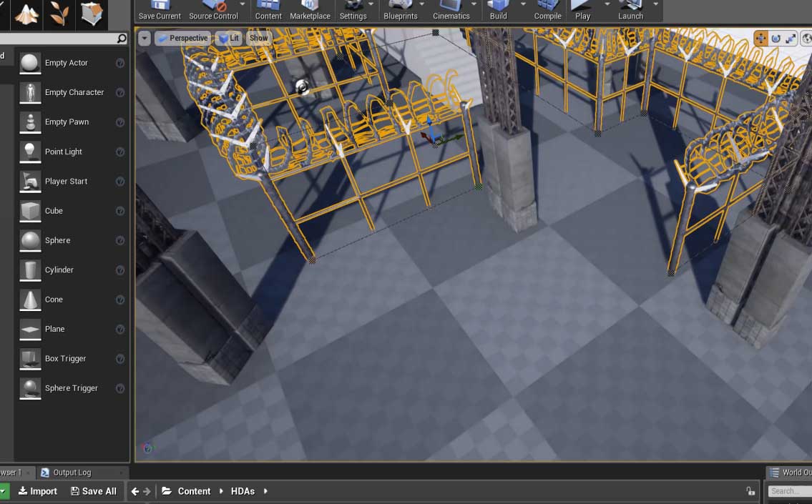Open the Perspective viewport type menu
The image size is (812, 504).
[182, 39]
